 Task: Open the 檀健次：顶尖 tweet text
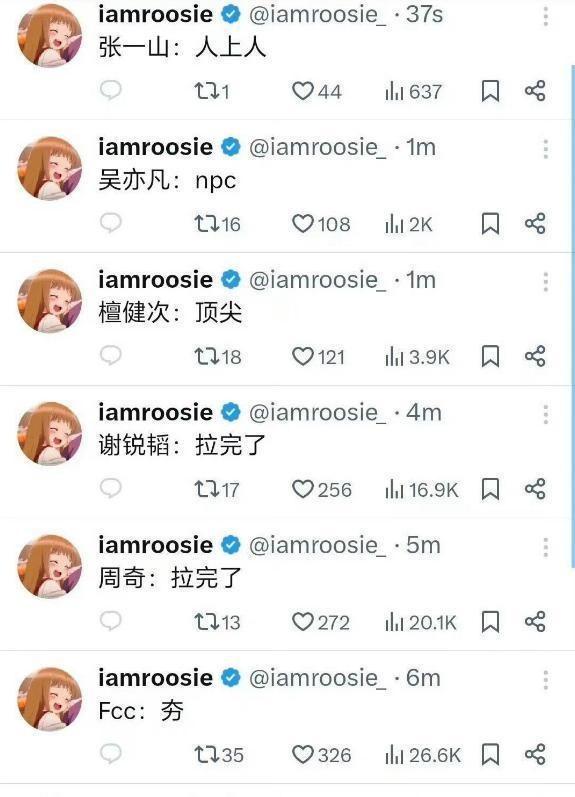(x=170, y=312)
